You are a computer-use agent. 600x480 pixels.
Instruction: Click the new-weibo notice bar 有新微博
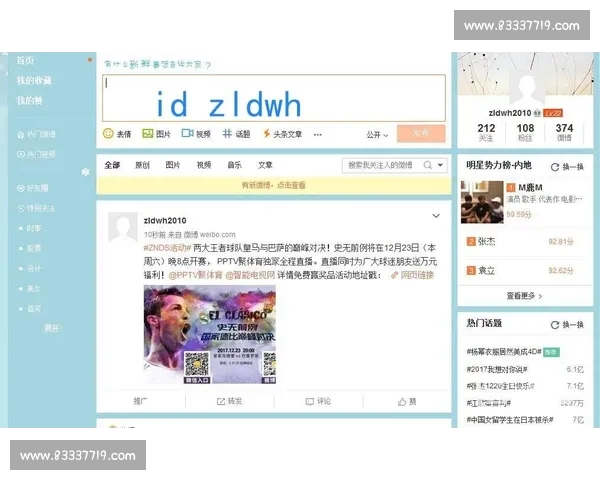coord(274,185)
